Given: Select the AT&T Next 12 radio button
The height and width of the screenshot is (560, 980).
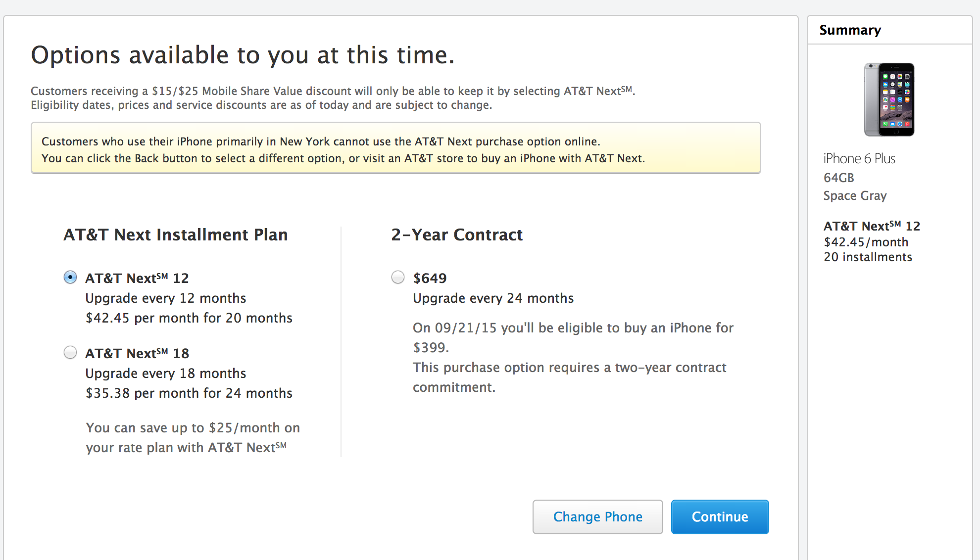Looking at the screenshot, I should (70, 277).
